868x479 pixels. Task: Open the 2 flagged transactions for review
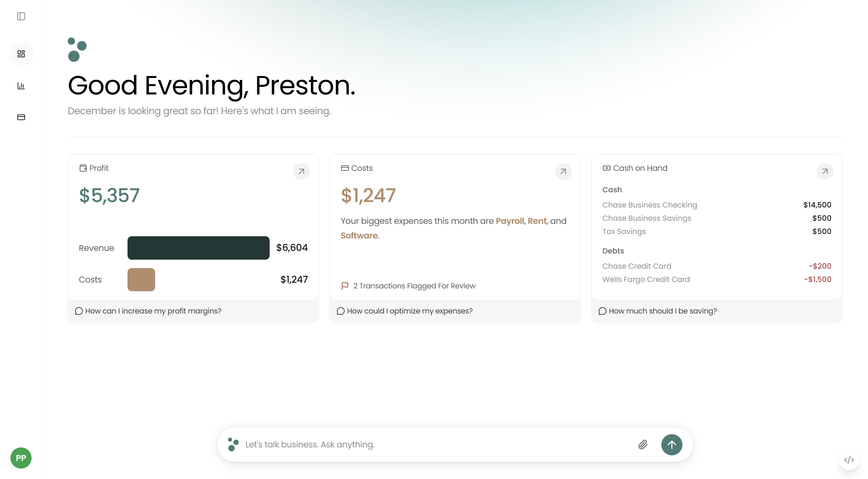(x=414, y=286)
